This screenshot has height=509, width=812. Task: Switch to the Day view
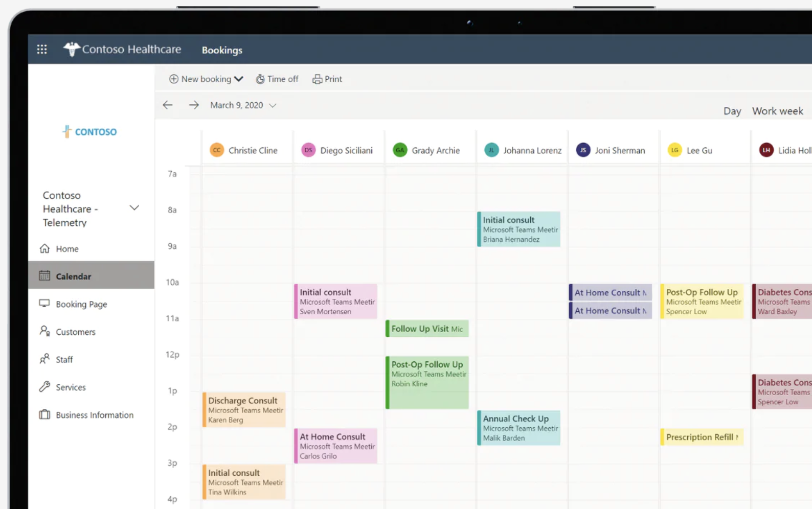(x=732, y=111)
